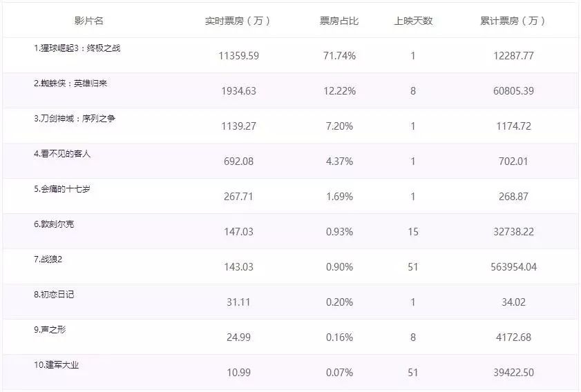Click days-in-release value 1 for 刀剑神域
The image size is (581, 392).
[x=413, y=126]
